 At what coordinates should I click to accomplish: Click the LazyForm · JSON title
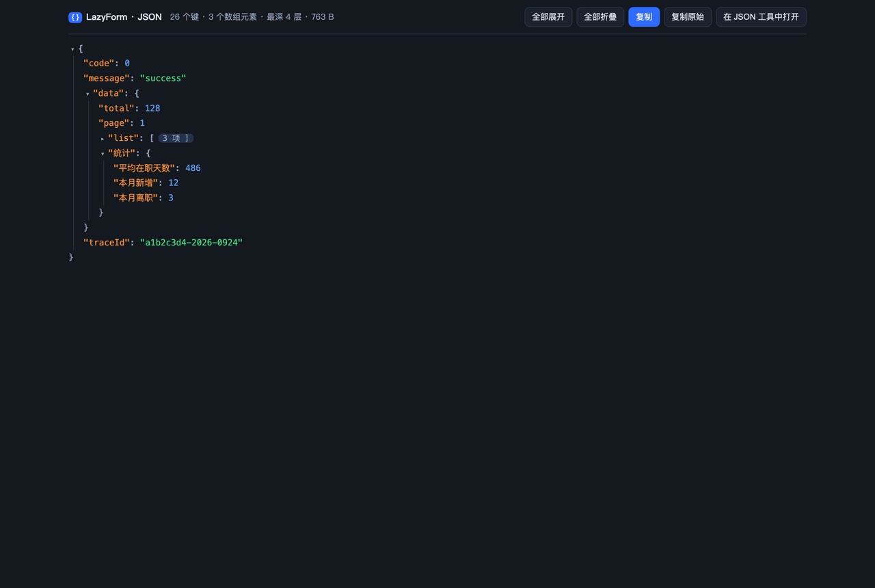[x=124, y=17]
